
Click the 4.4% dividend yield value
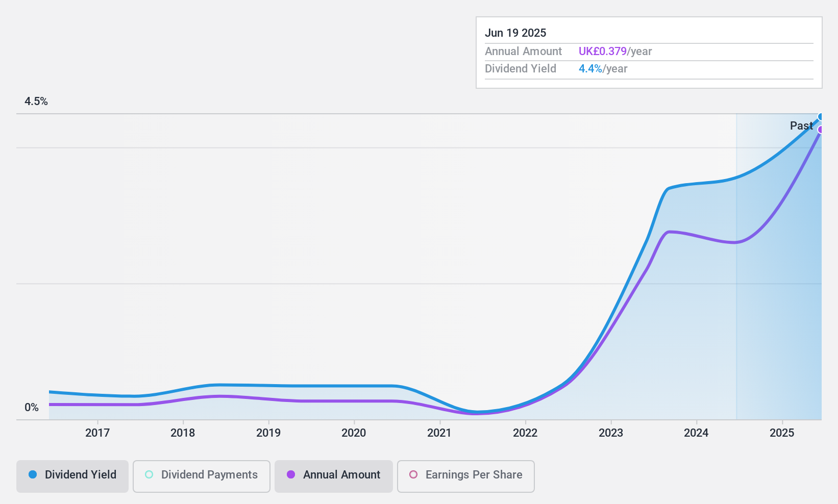(x=590, y=69)
